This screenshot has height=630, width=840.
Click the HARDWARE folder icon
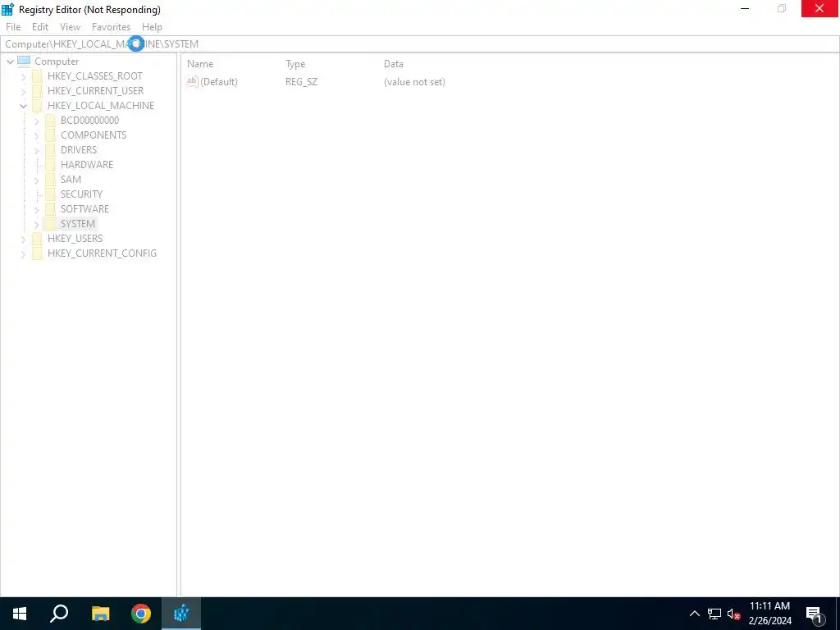coord(50,164)
